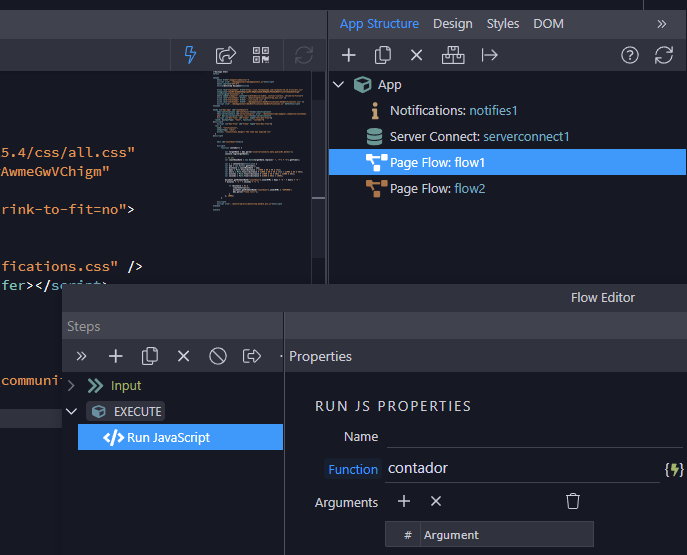Open the QR code preview icon

(x=261, y=55)
